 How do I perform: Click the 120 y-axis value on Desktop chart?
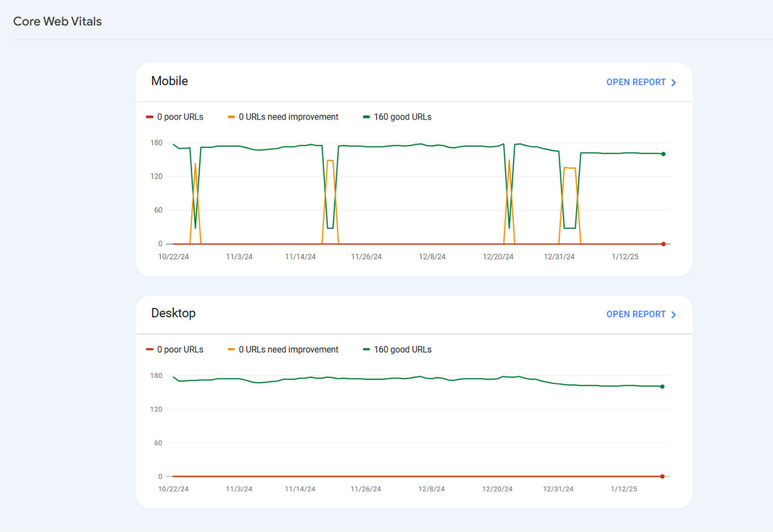157,409
